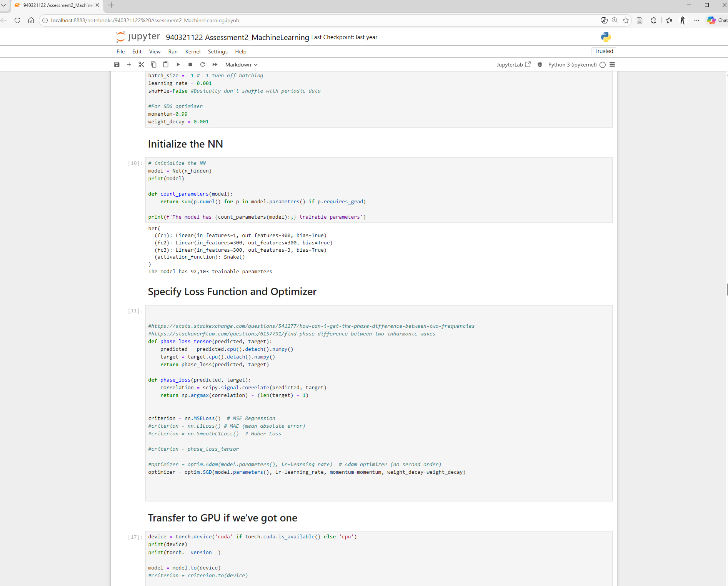The image size is (728, 586).
Task: Toggle the bookmark star for this page
Action: [626, 20]
